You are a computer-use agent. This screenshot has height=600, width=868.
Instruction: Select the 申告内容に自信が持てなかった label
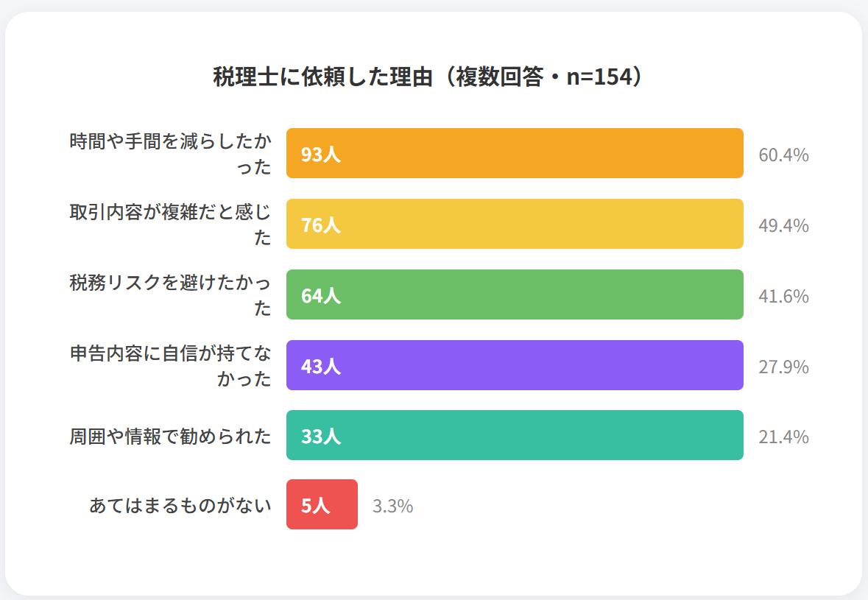(x=170, y=365)
